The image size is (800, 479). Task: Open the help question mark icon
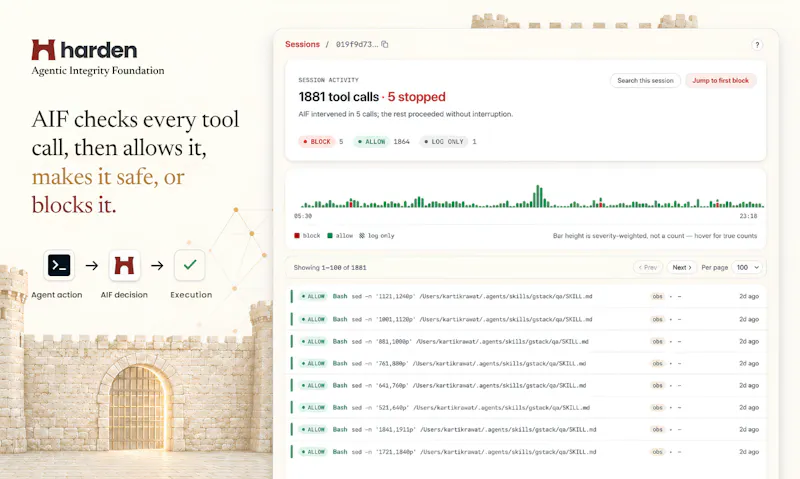[757, 45]
